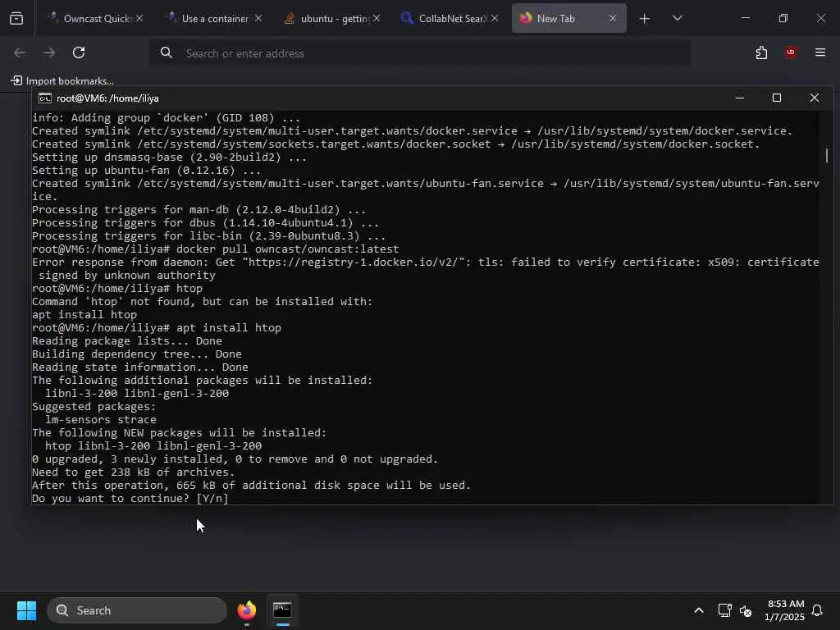Click the 'lm-sensors strace' suggested packages line
Image resolution: width=840 pixels, height=630 pixels.
coord(101,420)
